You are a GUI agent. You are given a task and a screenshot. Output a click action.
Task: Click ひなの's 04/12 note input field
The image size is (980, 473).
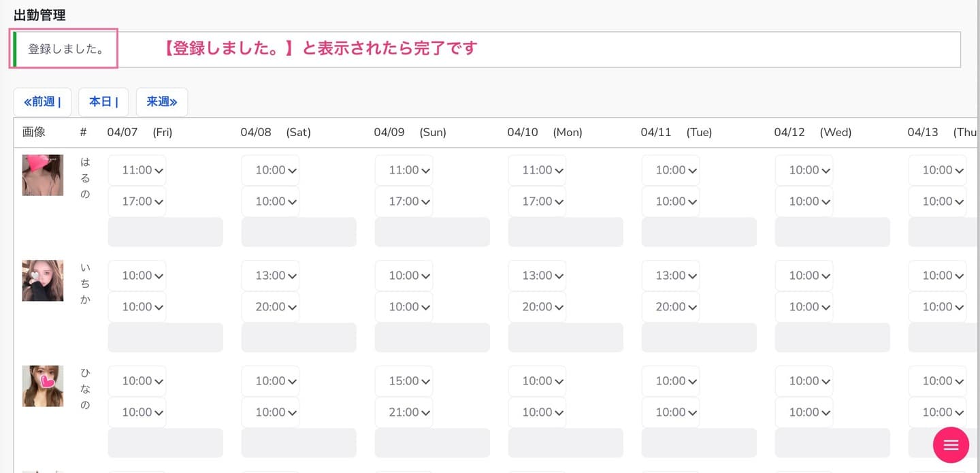[832, 443]
